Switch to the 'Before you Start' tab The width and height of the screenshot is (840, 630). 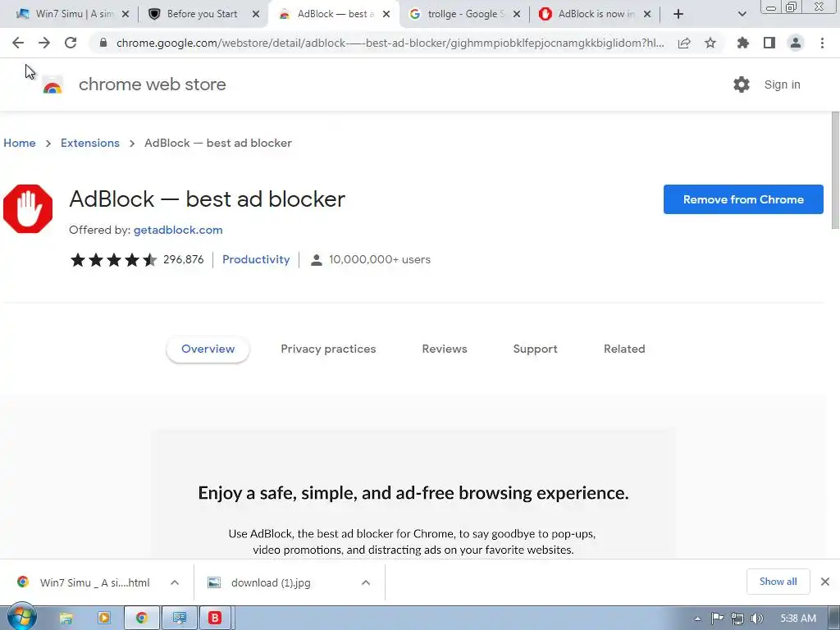coord(202,14)
